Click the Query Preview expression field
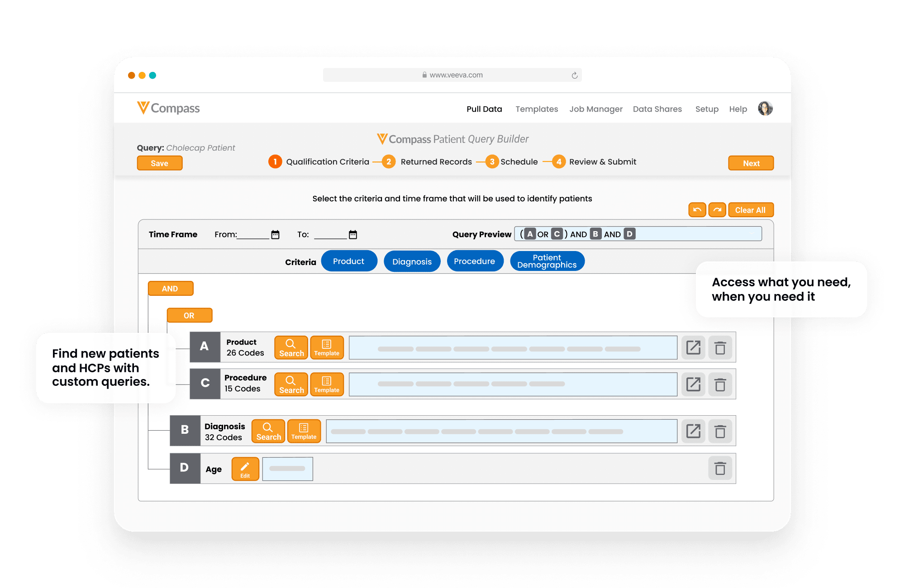This screenshot has width=905, height=588. click(638, 234)
